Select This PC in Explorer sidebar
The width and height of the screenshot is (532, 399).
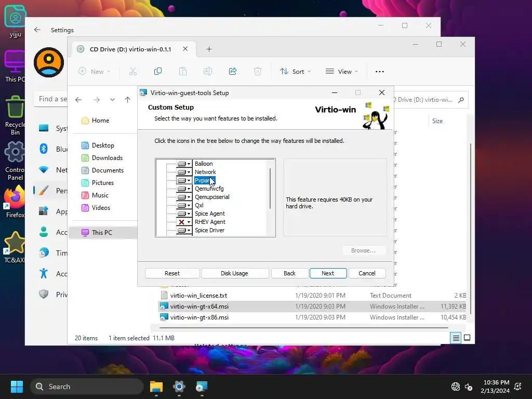tap(103, 233)
